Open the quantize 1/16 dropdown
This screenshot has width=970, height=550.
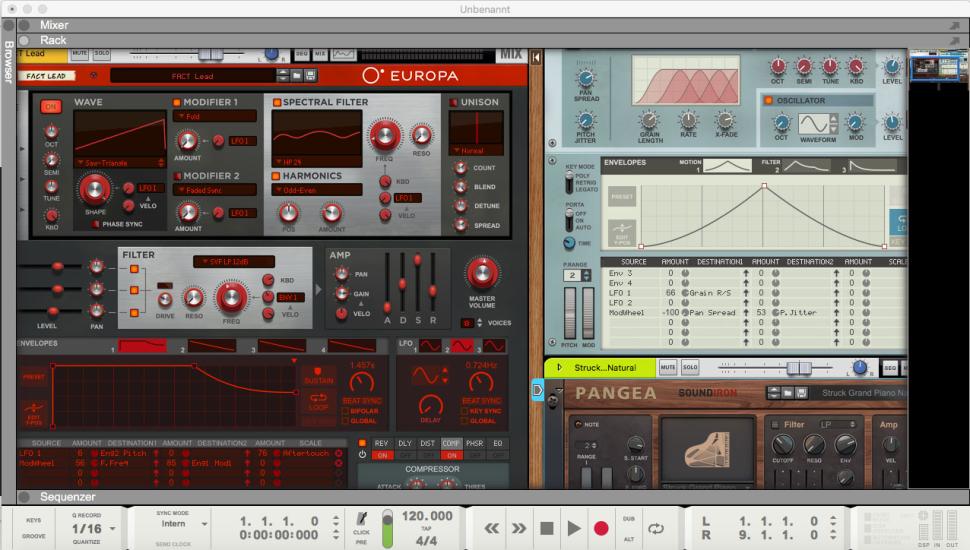[x=113, y=529]
